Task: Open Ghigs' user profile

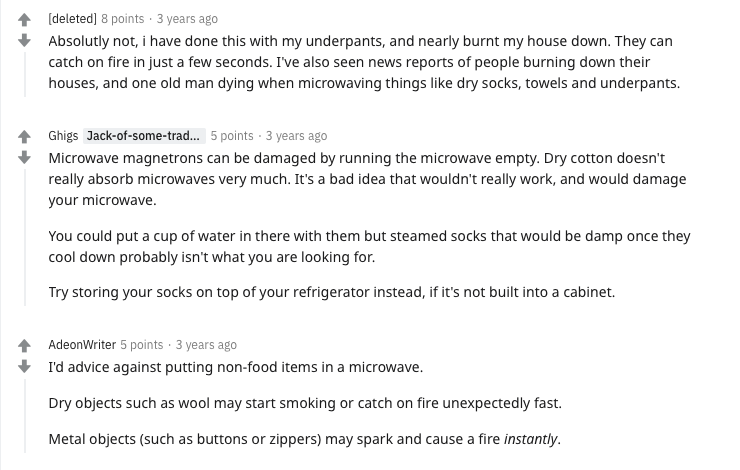Action: pos(63,136)
